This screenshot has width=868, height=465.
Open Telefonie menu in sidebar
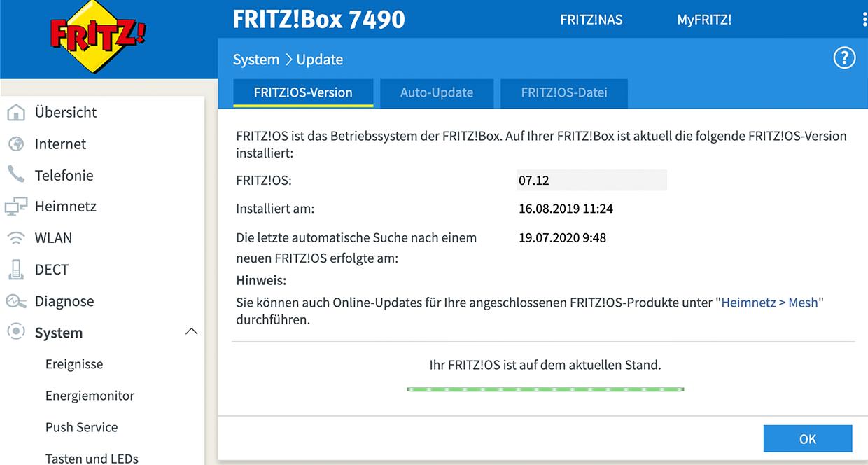pos(64,175)
